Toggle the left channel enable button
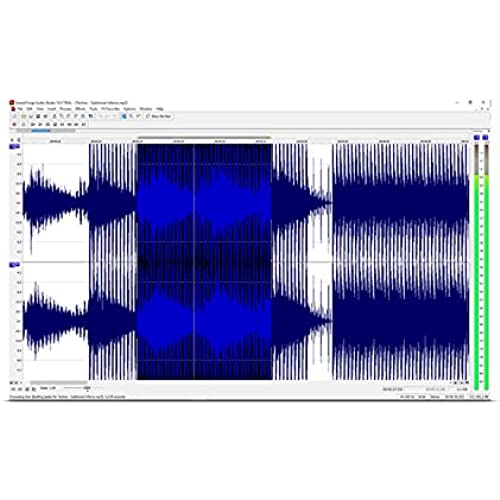500x500 pixels. [15, 146]
